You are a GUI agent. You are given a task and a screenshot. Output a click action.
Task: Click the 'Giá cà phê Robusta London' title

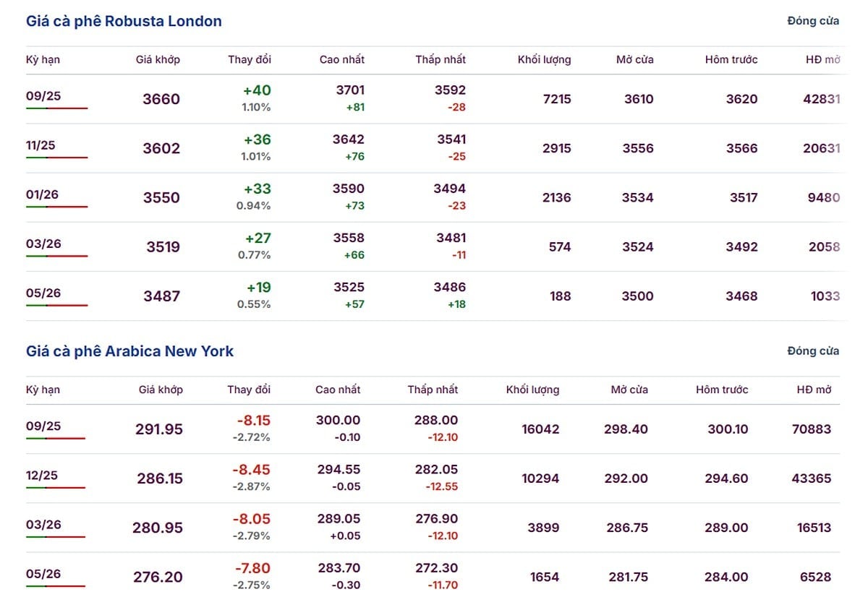click(124, 21)
